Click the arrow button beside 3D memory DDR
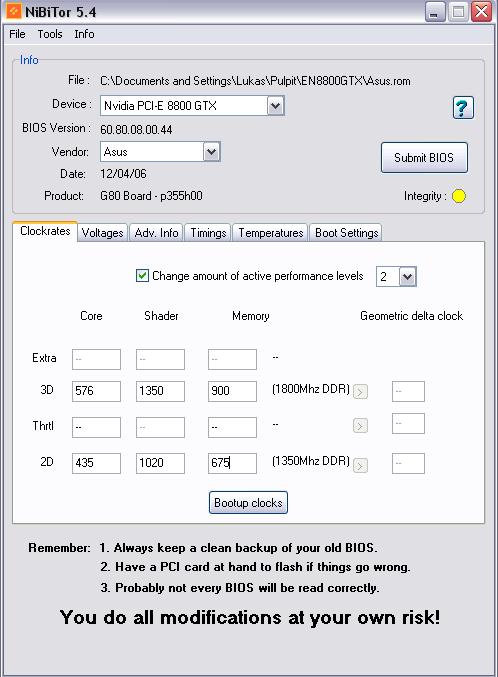This screenshot has width=498, height=677. [360, 392]
